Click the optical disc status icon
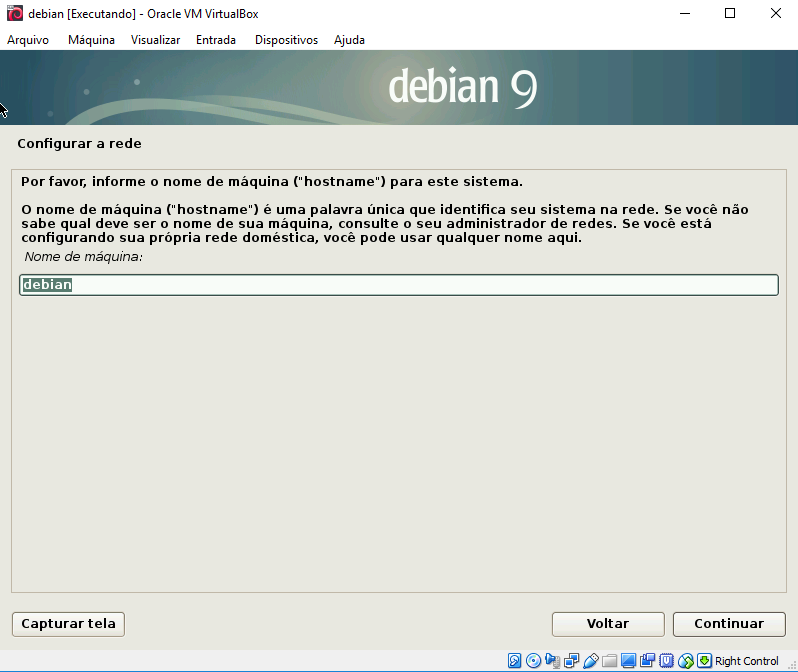The height and width of the screenshot is (672, 798). 533,661
